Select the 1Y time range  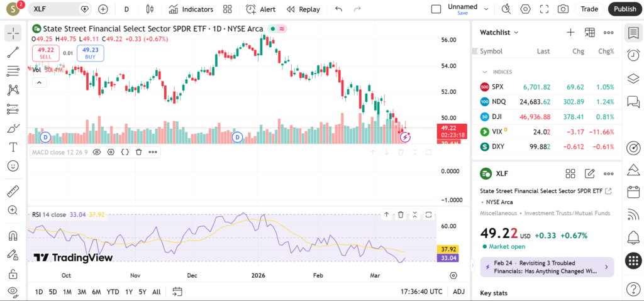pyautogui.click(x=129, y=292)
